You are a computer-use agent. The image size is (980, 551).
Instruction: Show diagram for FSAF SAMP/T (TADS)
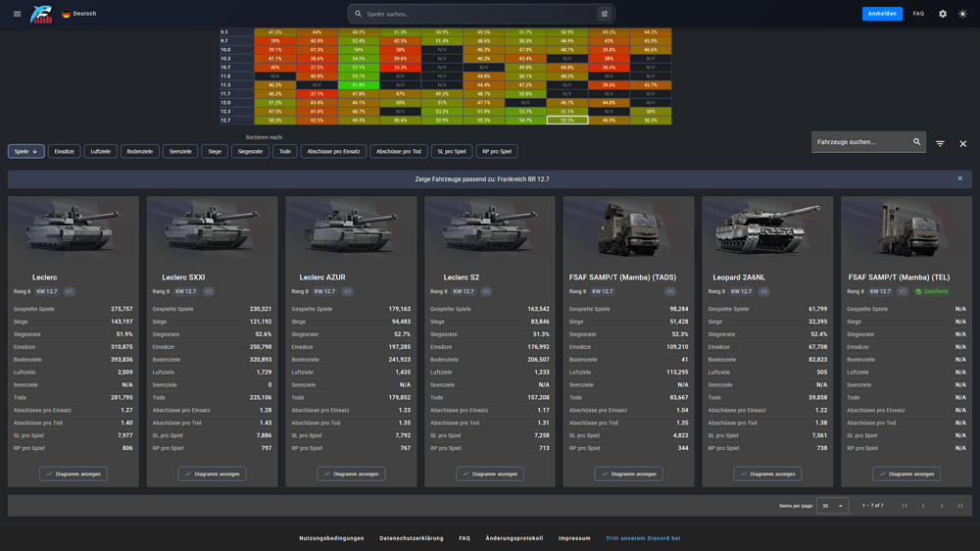tap(628, 475)
